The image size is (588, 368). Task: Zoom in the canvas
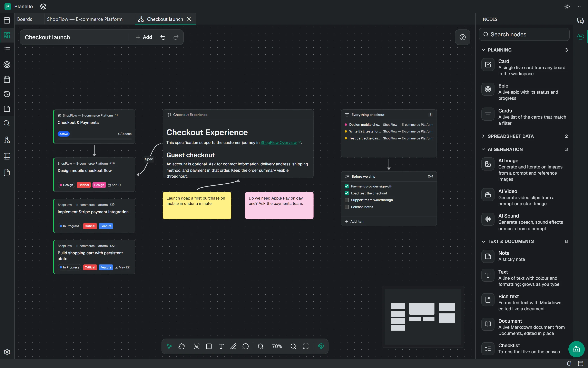tap(293, 346)
